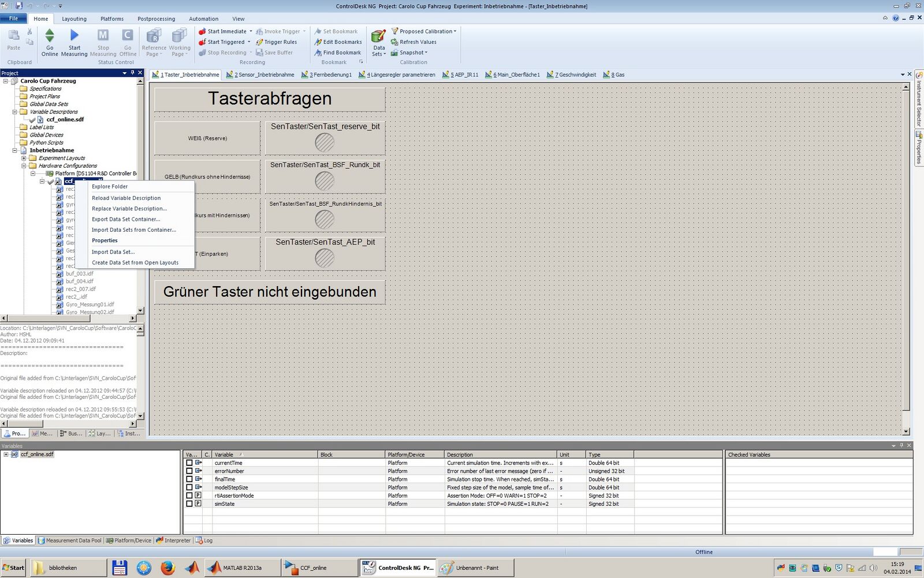924x578 pixels.
Task: Select Reload Variable Description from context menu
Action: 126,198
